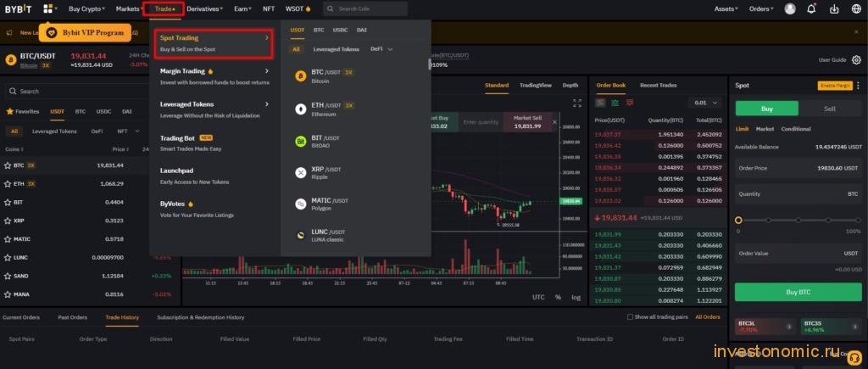The width and height of the screenshot is (868, 369).
Task: Click the Market Sell 19,831.99 button
Action: click(x=527, y=122)
